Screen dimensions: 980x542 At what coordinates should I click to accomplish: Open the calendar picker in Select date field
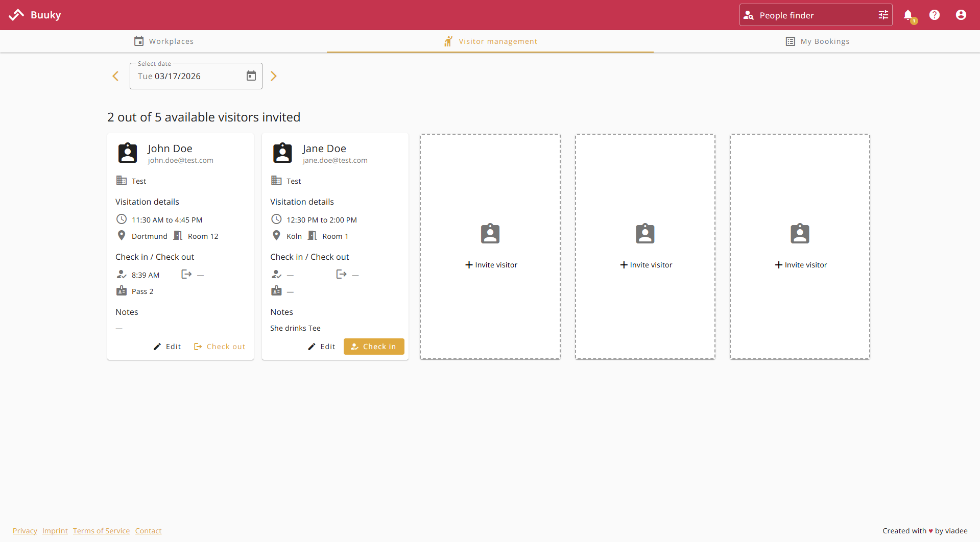point(251,76)
